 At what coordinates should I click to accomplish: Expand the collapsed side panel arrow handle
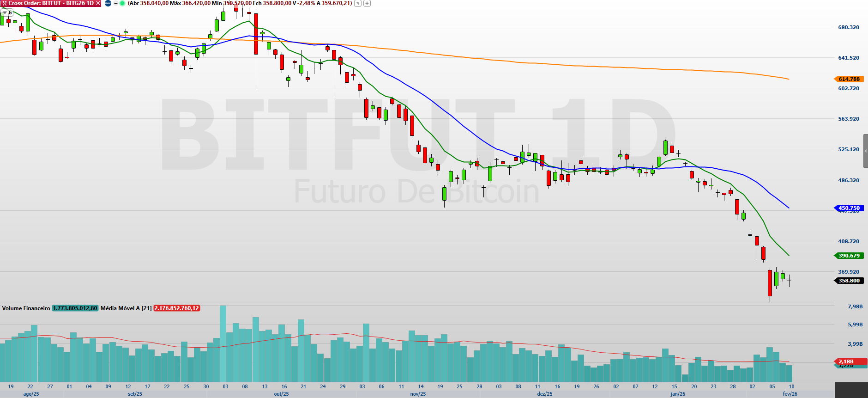[x=865, y=151]
